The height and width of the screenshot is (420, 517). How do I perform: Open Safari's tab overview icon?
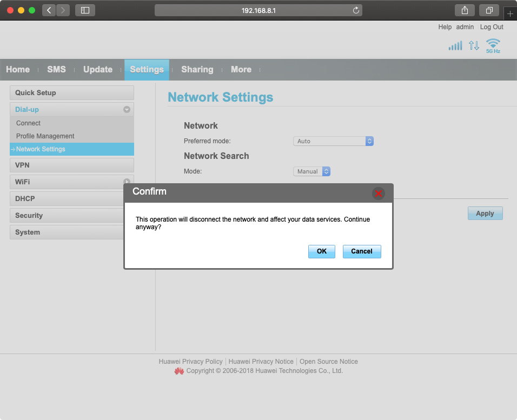(x=489, y=10)
